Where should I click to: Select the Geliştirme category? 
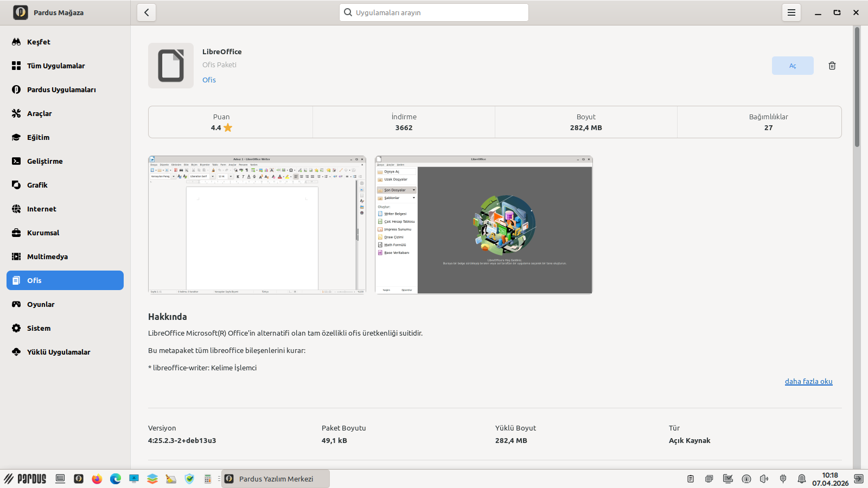tap(45, 161)
